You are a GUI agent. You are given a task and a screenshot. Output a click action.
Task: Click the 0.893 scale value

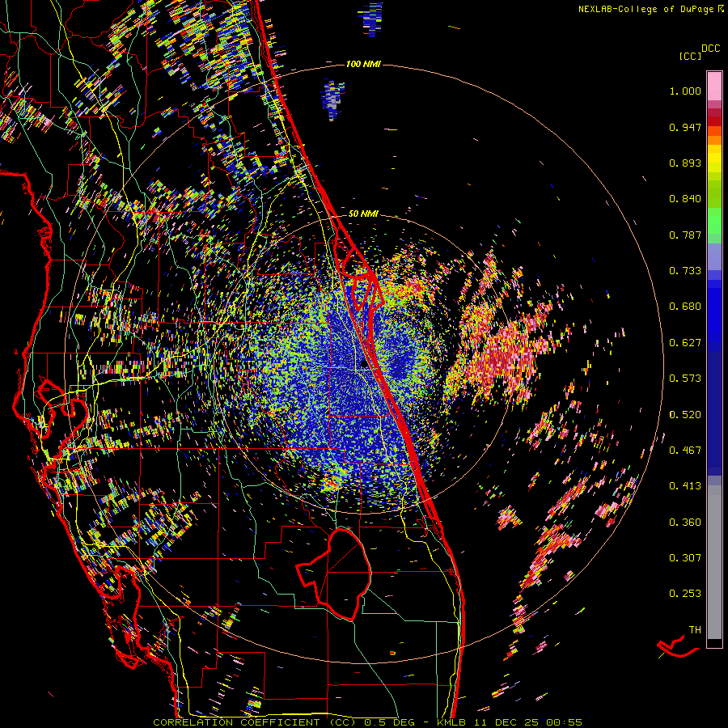[x=685, y=163]
